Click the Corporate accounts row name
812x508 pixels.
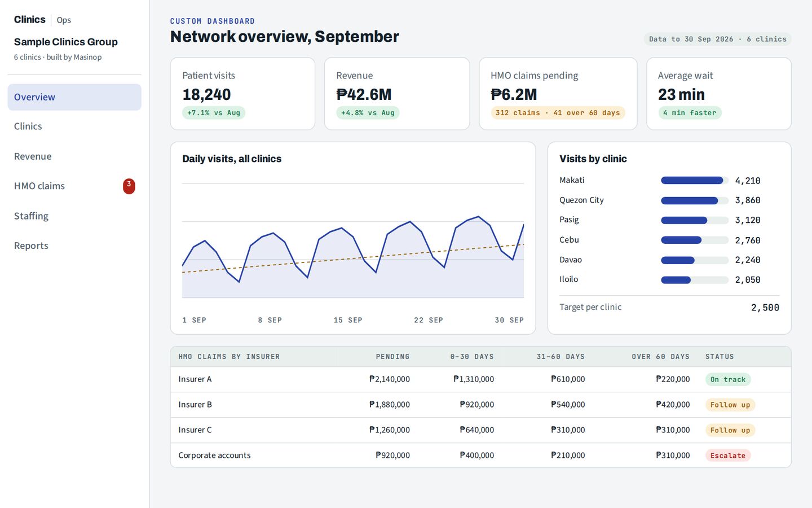214,456
